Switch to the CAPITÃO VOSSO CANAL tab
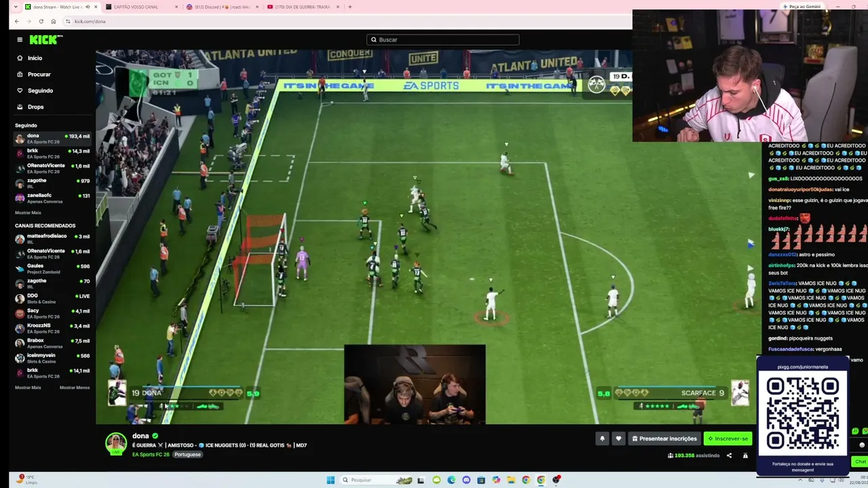The image size is (868, 488). click(141, 7)
